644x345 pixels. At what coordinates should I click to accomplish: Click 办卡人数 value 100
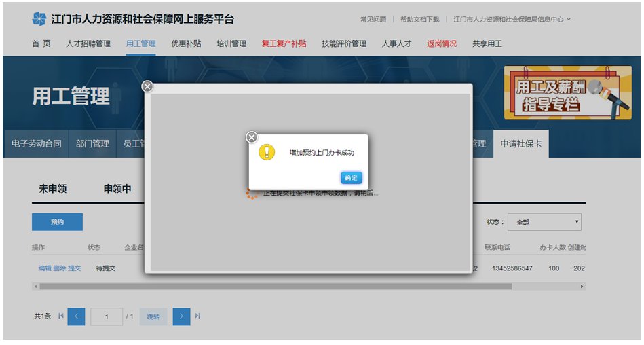click(554, 268)
